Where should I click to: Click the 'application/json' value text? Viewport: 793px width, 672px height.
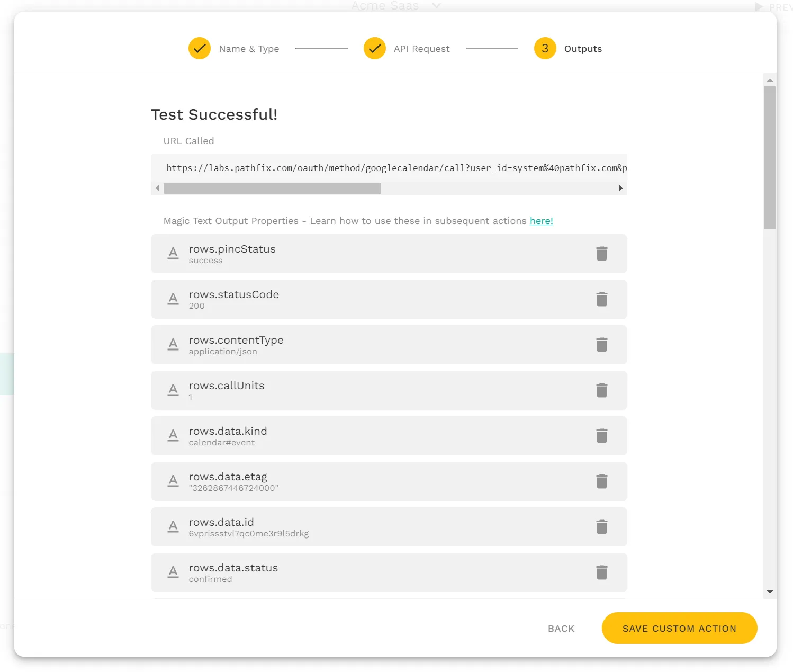223,352
